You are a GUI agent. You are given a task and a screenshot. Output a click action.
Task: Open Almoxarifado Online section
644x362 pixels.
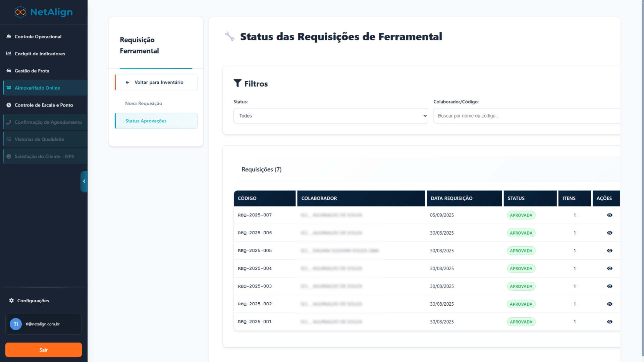[x=37, y=88]
